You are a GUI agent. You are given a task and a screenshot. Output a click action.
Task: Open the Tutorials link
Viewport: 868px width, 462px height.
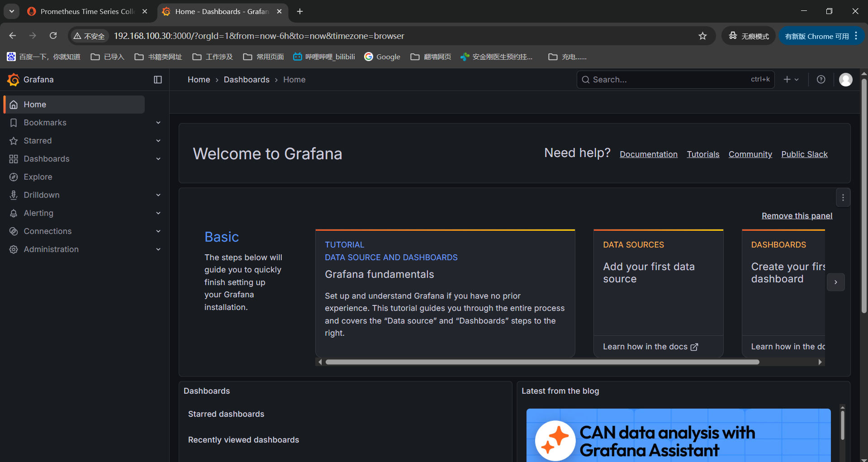click(703, 154)
